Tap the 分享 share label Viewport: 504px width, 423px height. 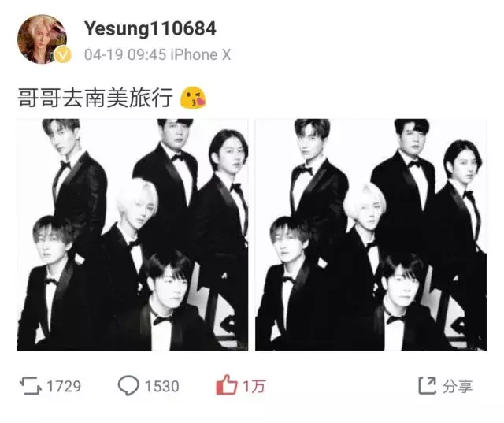click(x=458, y=386)
